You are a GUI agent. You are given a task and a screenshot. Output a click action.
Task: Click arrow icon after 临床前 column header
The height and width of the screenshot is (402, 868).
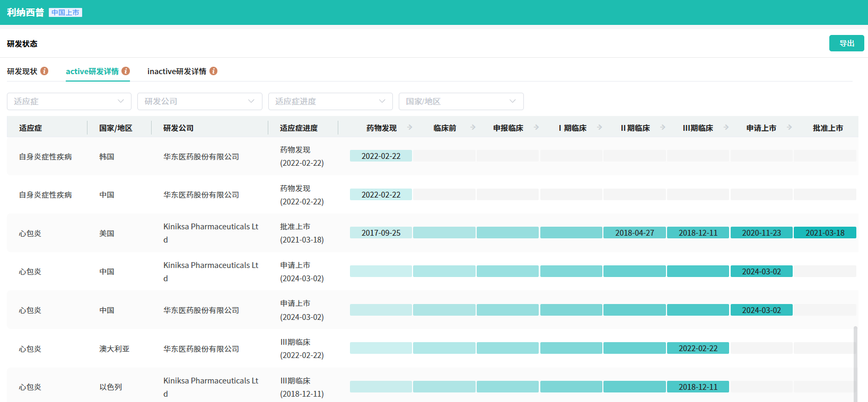[x=473, y=128]
